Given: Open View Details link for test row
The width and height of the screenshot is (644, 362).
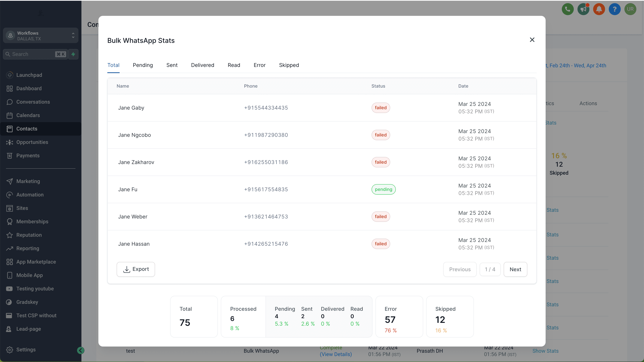Looking at the screenshot, I should pos(336,354).
